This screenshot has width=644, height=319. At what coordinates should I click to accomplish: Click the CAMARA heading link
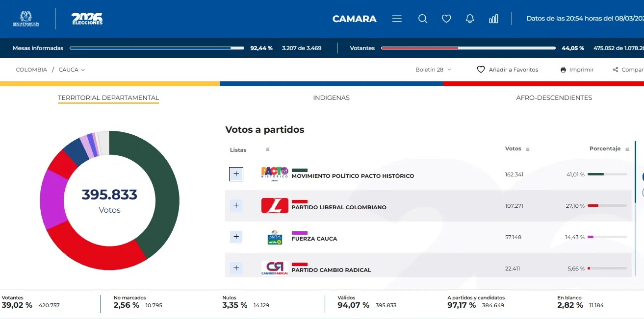point(354,19)
